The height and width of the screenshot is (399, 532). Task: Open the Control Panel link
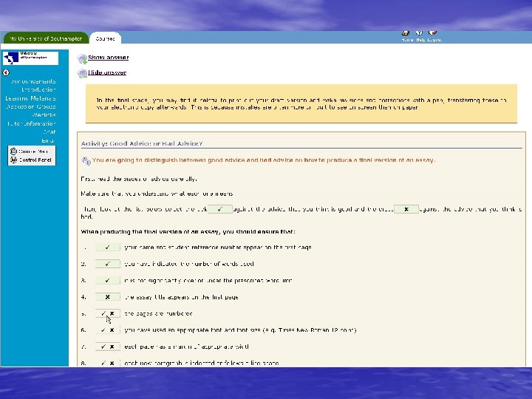(x=35, y=160)
